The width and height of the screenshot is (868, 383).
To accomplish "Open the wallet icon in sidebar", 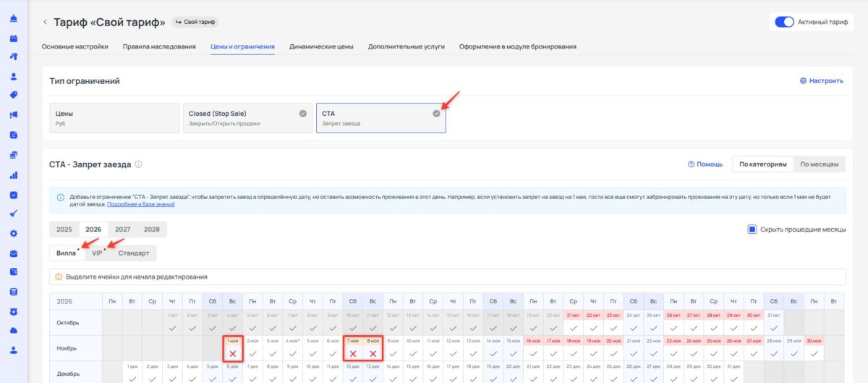I will 14,272.
